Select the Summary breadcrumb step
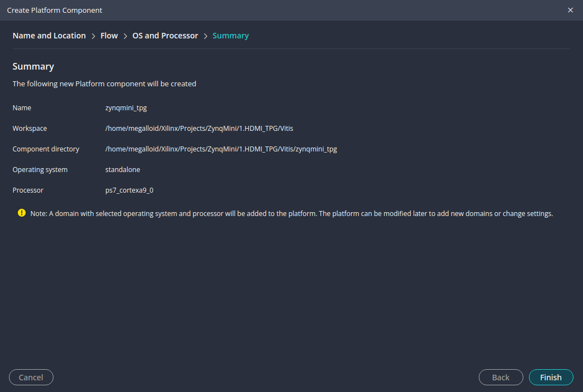 (x=230, y=36)
